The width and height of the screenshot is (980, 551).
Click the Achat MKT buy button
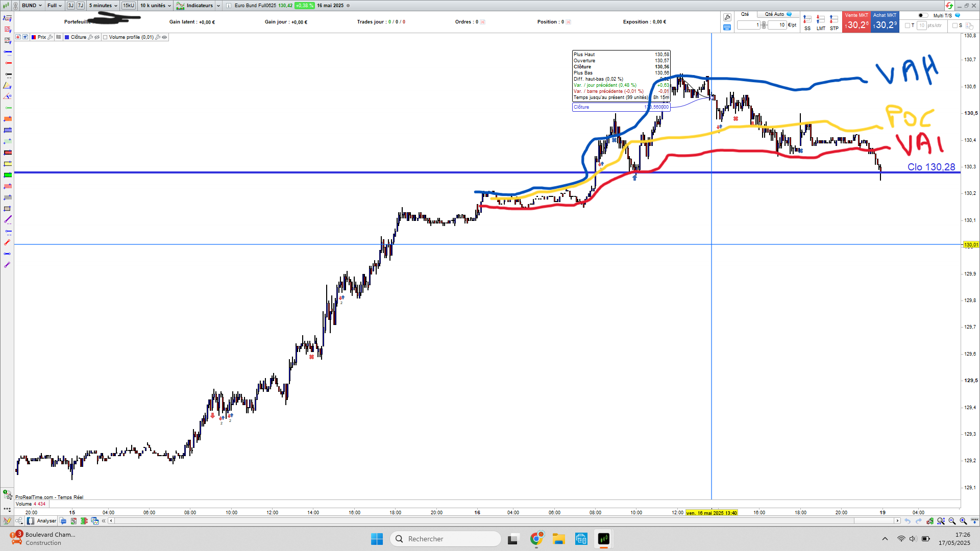[x=885, y=22]
